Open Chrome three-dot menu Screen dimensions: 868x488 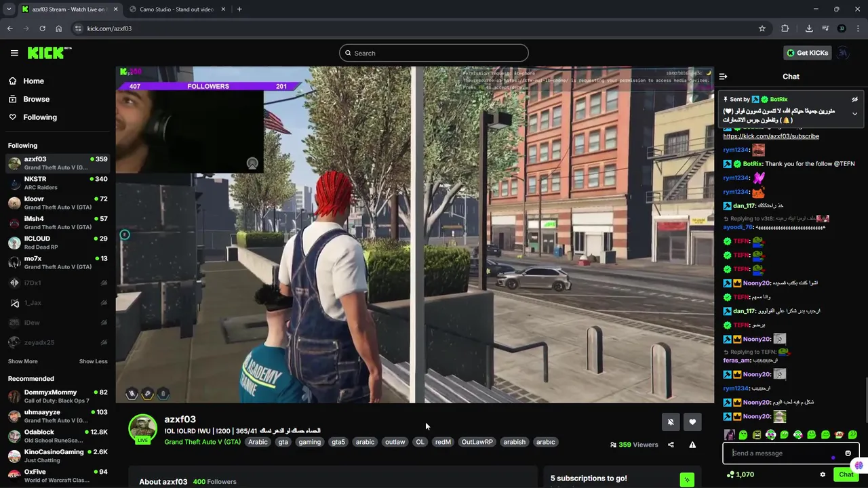coord(859,28)
